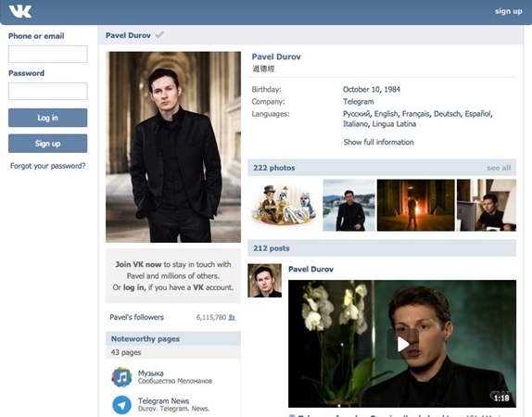Screen dimensions: 532x417
Task: Open the cartoon dogs photo thumbnail
Action: coord(285,206)
